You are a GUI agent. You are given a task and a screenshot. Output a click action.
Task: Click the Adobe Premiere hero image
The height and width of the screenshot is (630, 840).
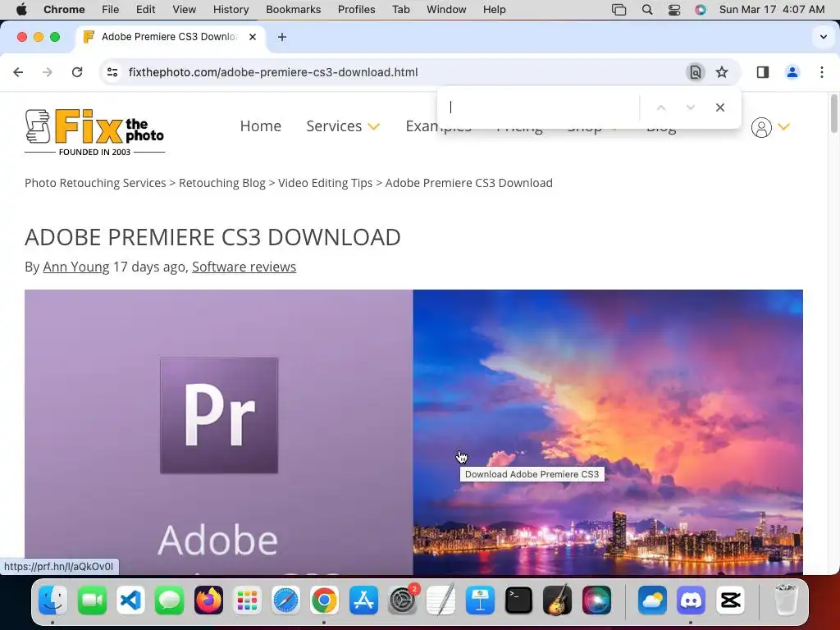click(413, 431)
